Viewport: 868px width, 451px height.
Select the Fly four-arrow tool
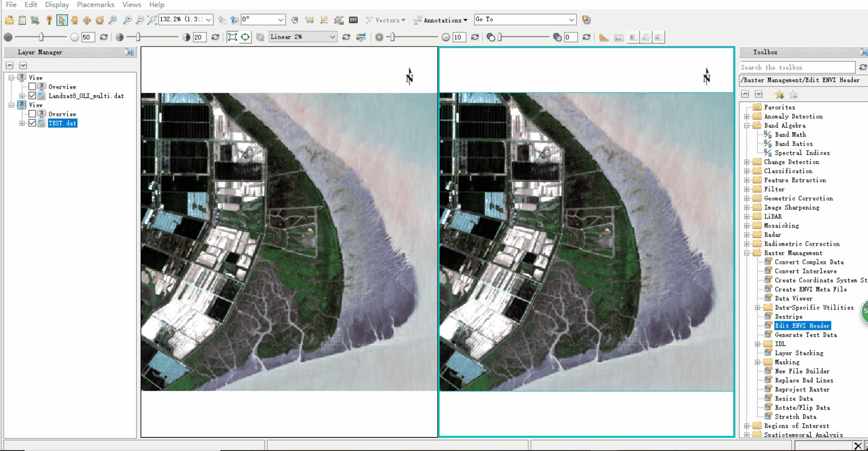(x=87, y=20)
